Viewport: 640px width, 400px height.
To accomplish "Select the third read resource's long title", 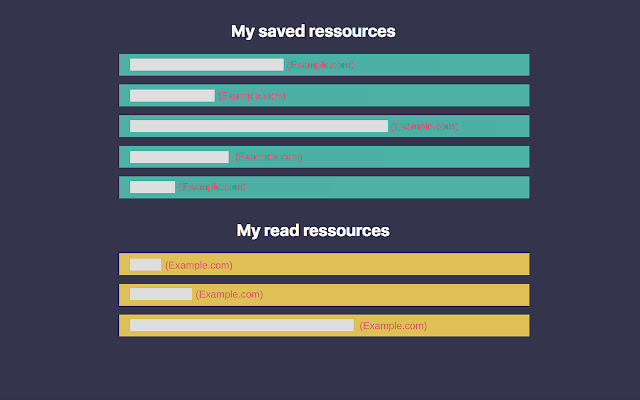I will click(x=241, y=325).
